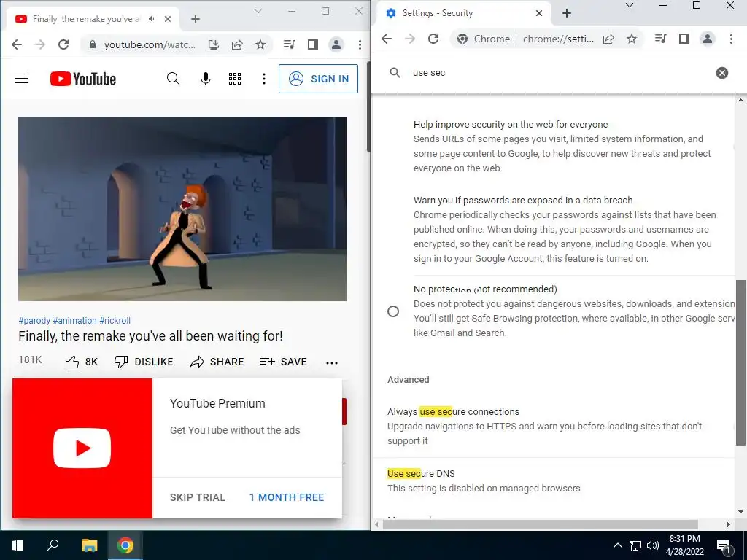Screen dimensions: 747x560
Task: Open Windows taskbar search
Action: pyautogui.click(x=53, y=545)
